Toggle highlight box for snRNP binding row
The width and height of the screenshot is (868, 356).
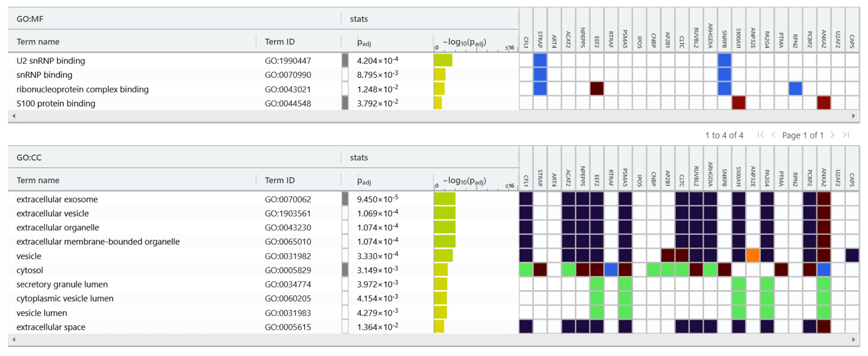[345, 75]
